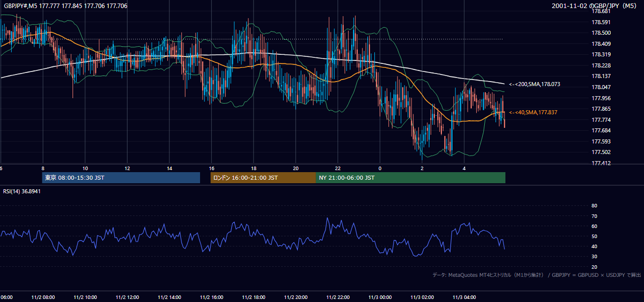The height and width of the screenshot is (302, 644).
Task: Click the RSI 40 level label
Action: tap(594, 246)
